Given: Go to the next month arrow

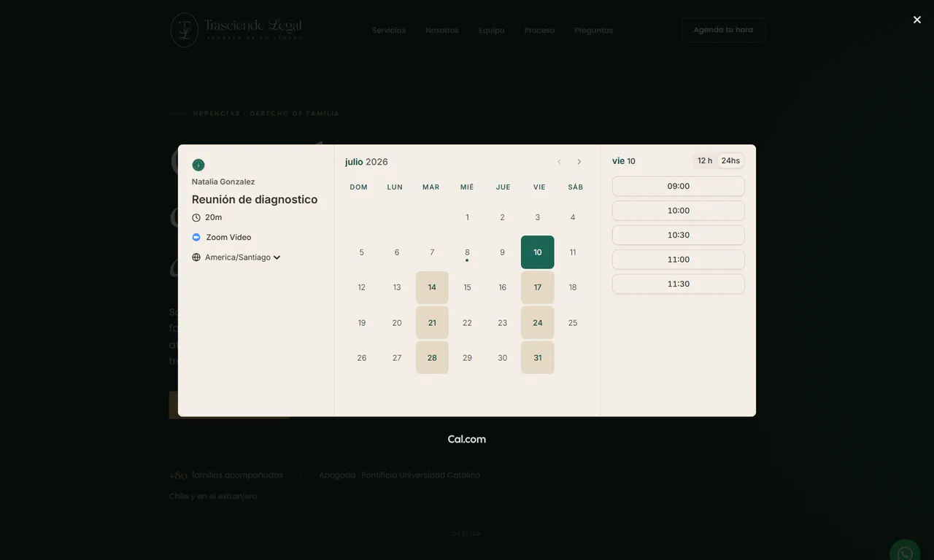Looking at the screenshot, I should (x=579, y=162).
